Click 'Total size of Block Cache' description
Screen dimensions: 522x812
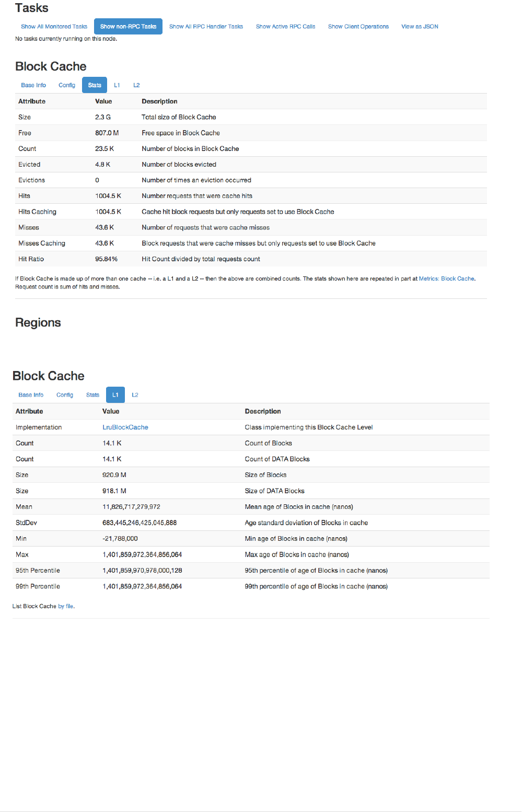(179, 117)
